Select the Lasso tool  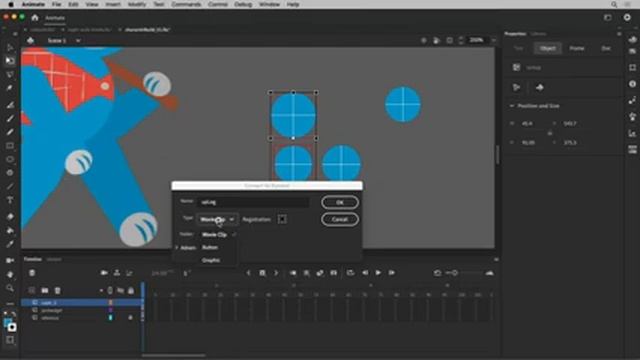point(10,75)
